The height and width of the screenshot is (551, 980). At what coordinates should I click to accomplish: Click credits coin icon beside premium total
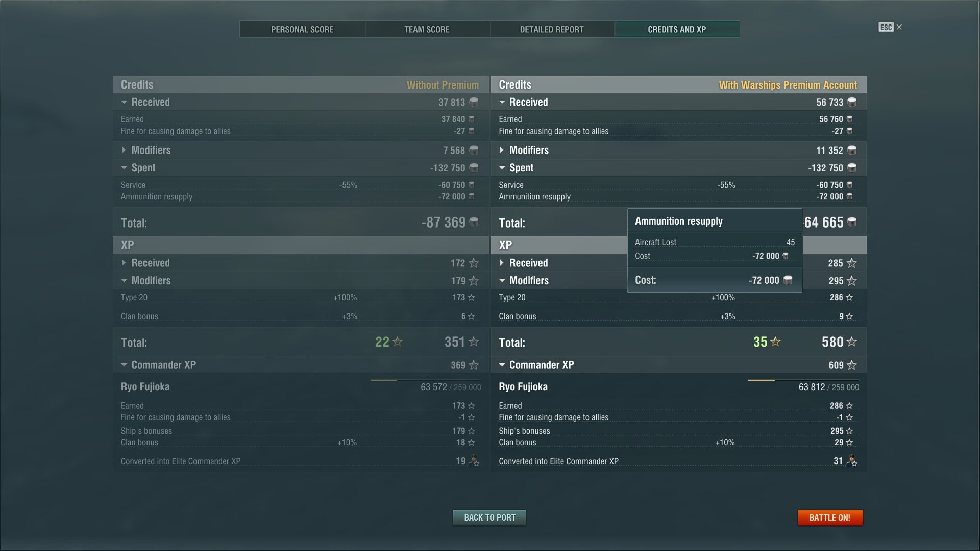pyautogui.click(x=852, y=222)
